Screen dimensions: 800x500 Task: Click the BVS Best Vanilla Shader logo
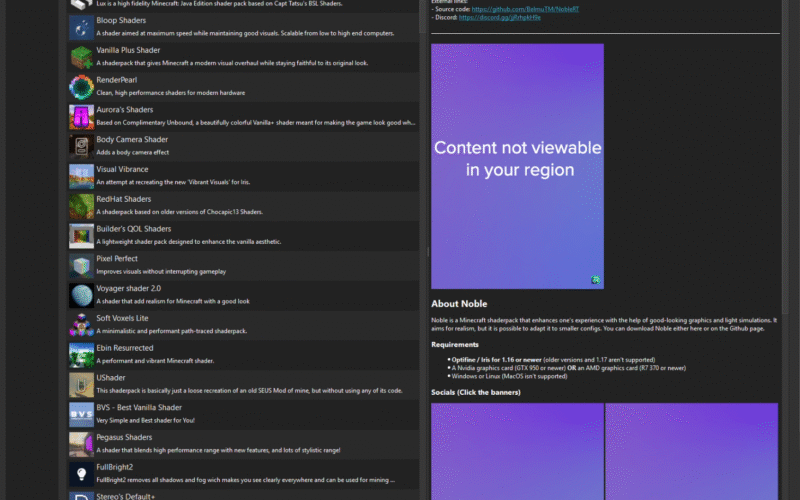[x=81, y=414]
